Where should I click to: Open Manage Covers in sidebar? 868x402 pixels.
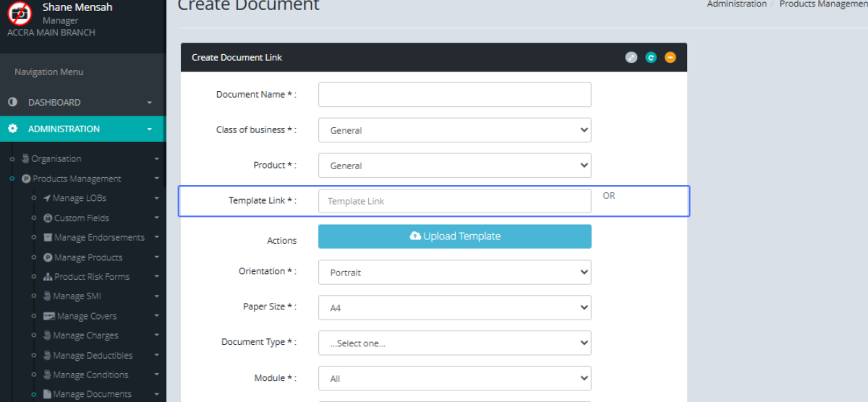(x=86, y=316)
